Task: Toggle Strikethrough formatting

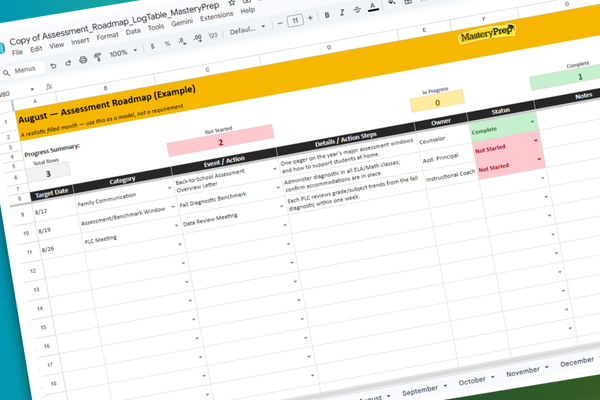Action: point(357,10)
